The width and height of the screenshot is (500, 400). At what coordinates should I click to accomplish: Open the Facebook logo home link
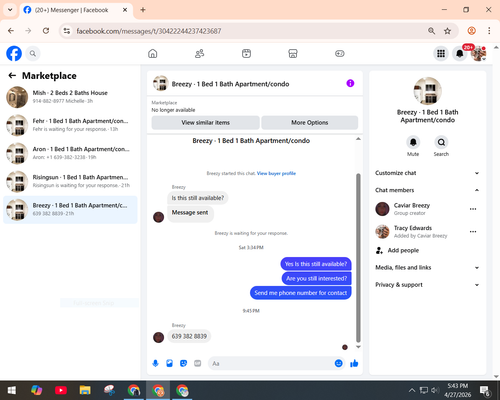coord(14,53)
